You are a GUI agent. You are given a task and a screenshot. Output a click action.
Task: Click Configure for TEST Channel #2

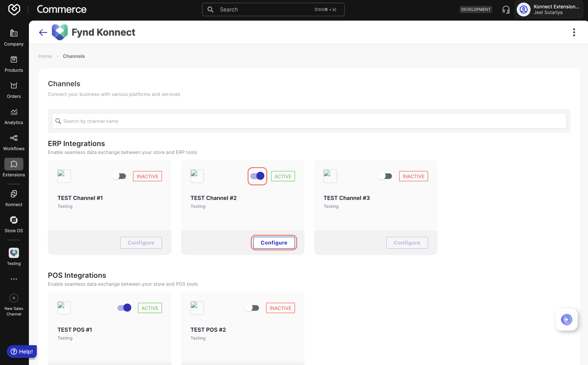pos(274,243)
